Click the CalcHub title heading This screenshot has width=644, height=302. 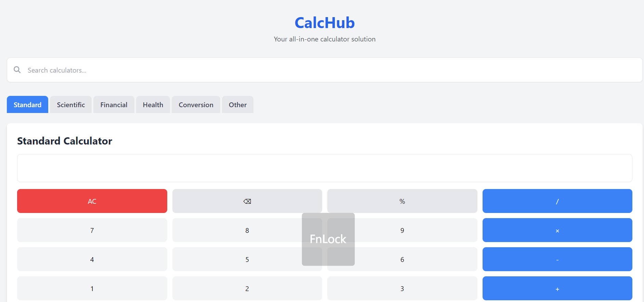tap(325, 23)
